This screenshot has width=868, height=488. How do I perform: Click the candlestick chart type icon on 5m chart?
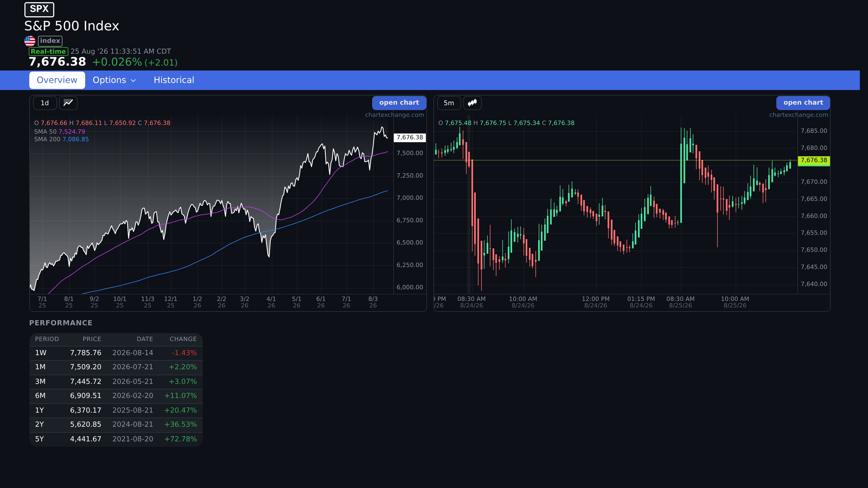tap(473, 103)
